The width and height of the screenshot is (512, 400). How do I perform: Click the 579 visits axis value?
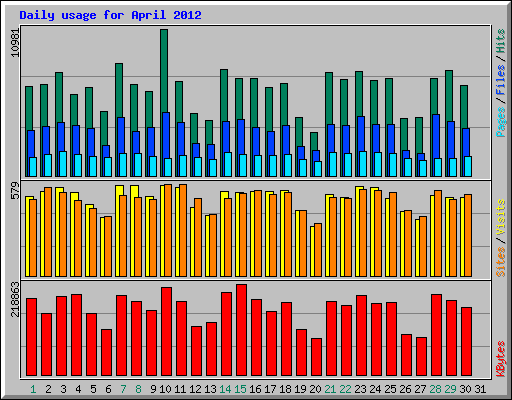tap(16, 190)
